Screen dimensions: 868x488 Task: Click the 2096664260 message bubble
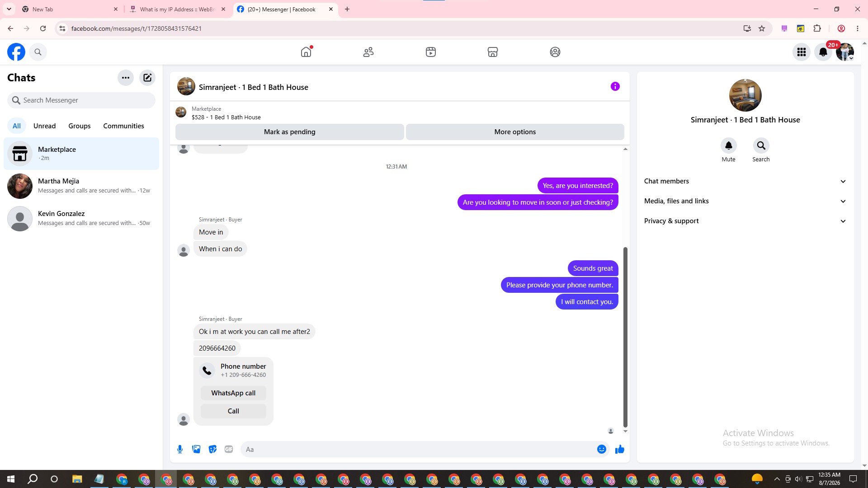[x=217, y=348]
